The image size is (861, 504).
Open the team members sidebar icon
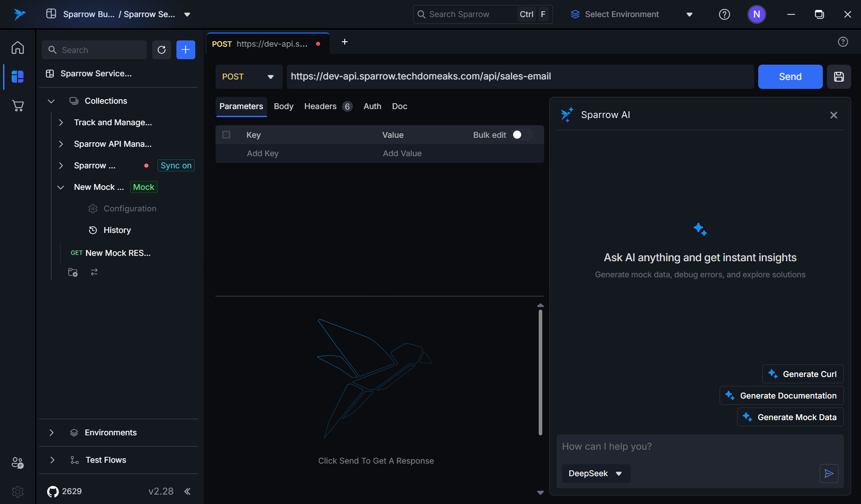pyautogui.click(x=18, y=463)
